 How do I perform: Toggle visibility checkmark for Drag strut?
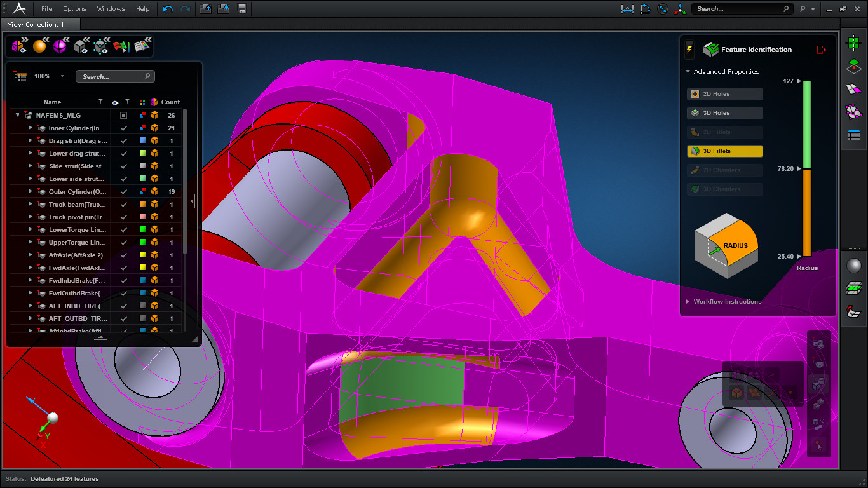124,140
